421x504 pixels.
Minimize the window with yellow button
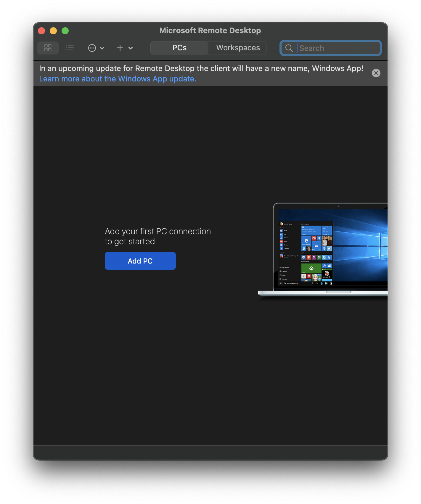[53, 31]
